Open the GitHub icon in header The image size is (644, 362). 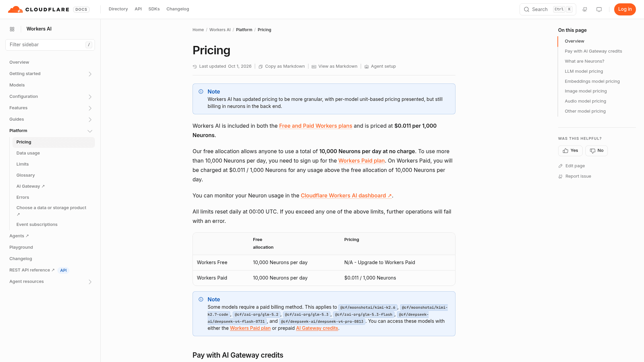click(x=585, y=9)
